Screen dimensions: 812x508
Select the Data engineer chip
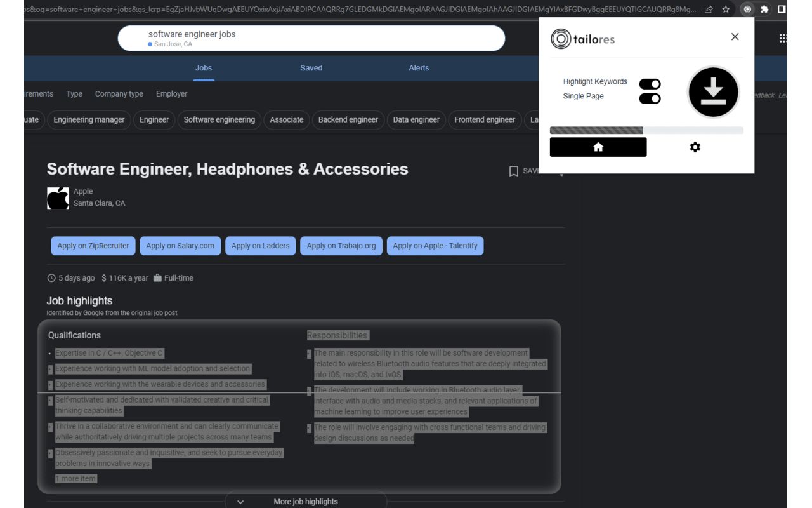(x=416, y=119)
